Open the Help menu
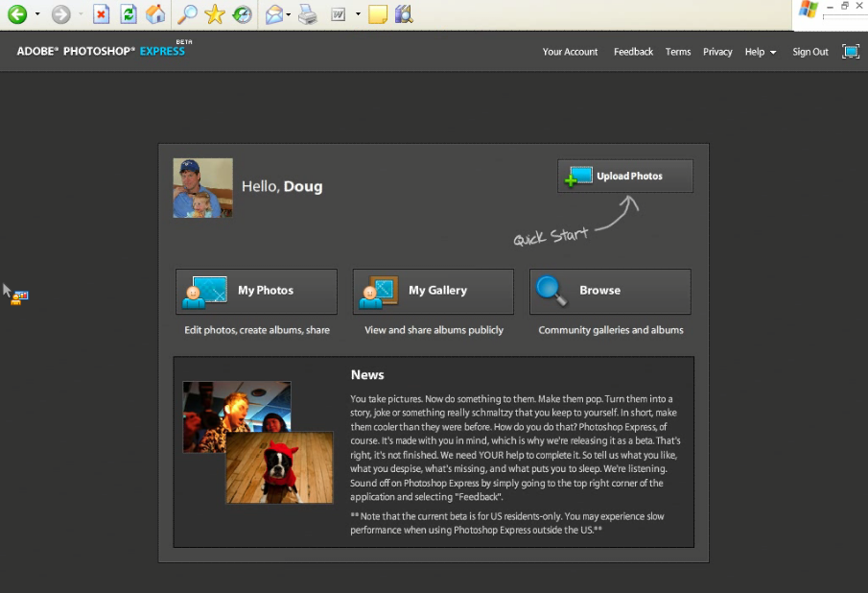 [x=755, y=52]
